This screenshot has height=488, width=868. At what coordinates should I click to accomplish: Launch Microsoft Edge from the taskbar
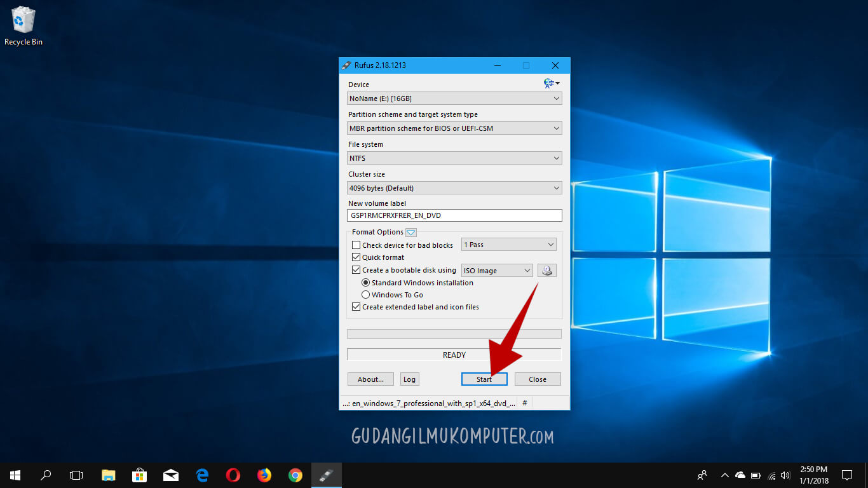coord(202,475)
